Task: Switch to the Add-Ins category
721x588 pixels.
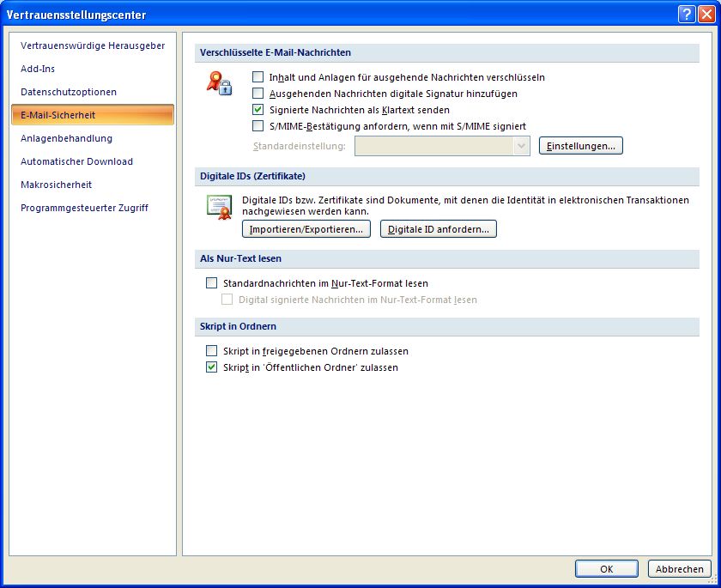Action: [38, 69]
